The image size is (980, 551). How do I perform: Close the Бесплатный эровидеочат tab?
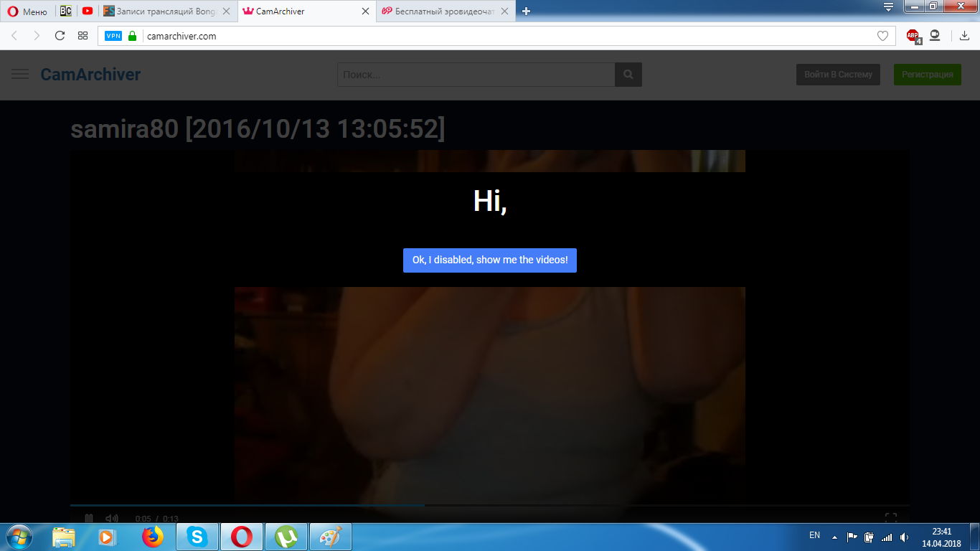point(504,11)
